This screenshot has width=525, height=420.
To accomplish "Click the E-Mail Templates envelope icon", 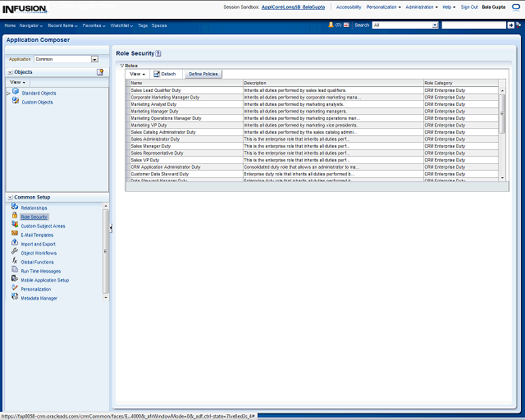I will pos(15,235).
